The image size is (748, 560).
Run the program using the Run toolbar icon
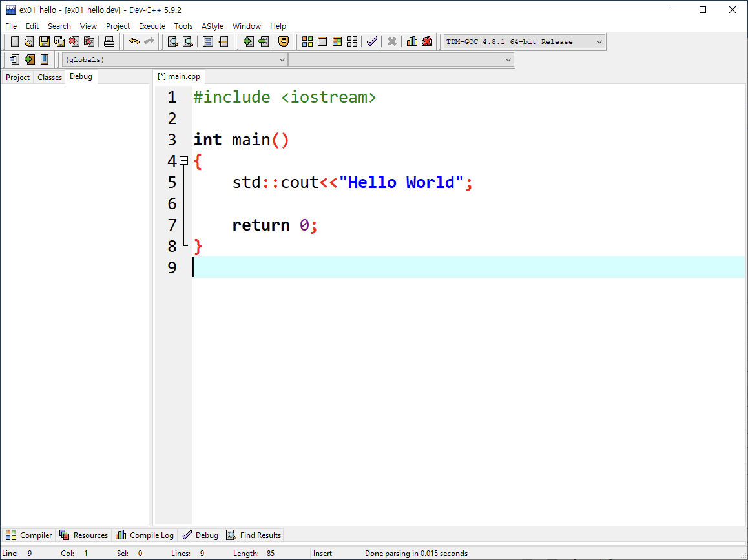click(322, 41)
